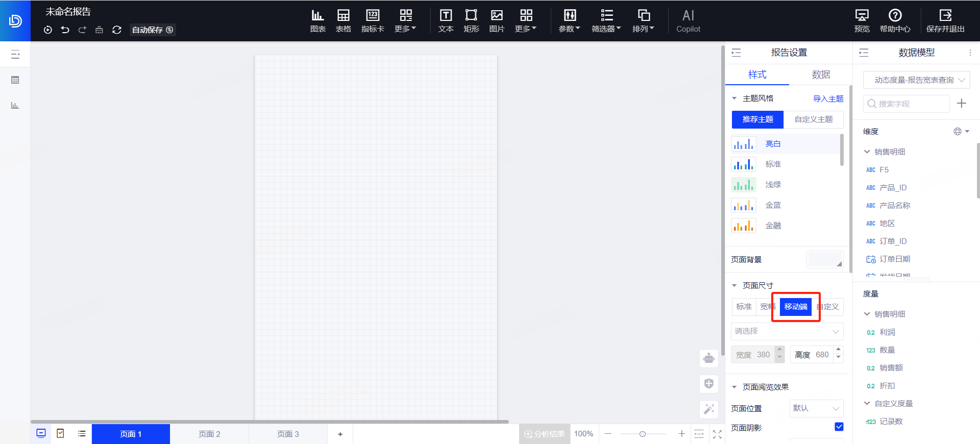Insert a 文本 text box
The width and height of the screenshot is (980, 444).
tap(446, 21)
